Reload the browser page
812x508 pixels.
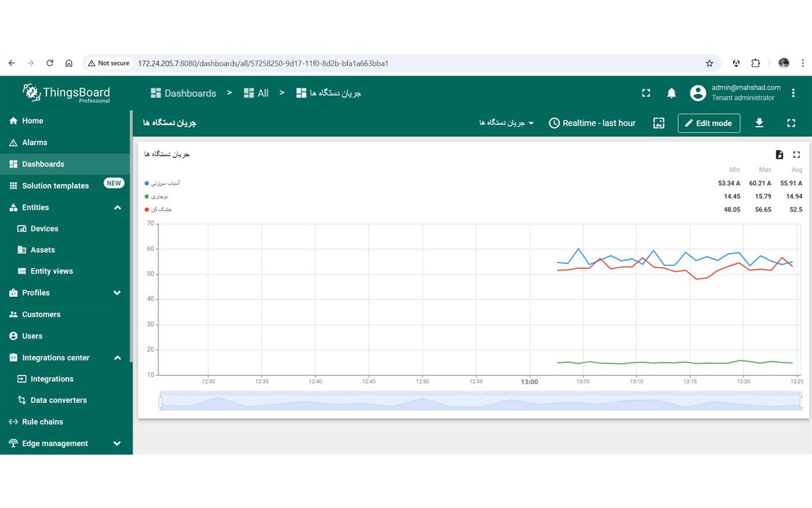tap(50, 63)
